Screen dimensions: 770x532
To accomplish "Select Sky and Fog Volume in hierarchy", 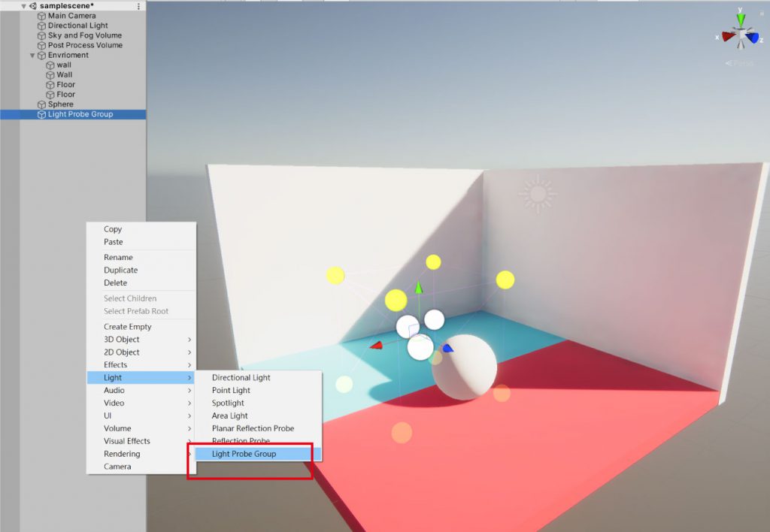I will (84, 35).
